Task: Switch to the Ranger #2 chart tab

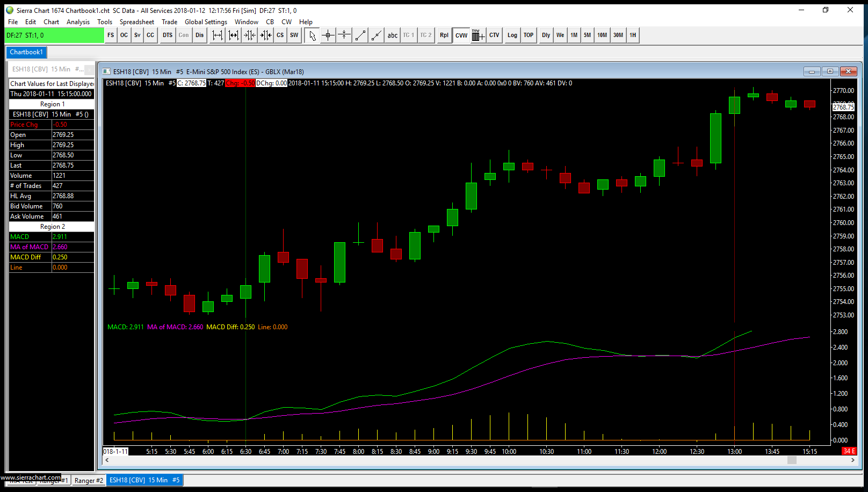Action: tap(89, 481)
